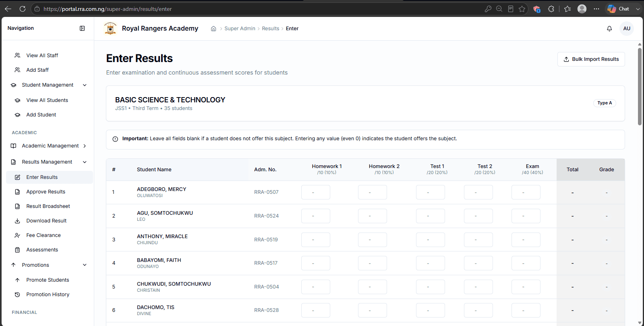
Task: Open Promote Students page
Action: point(50,280)
